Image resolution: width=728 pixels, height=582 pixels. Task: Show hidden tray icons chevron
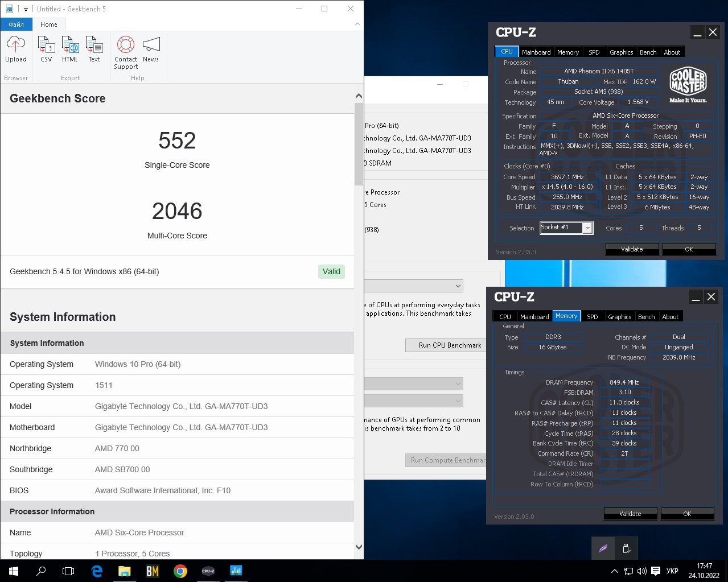614,571
